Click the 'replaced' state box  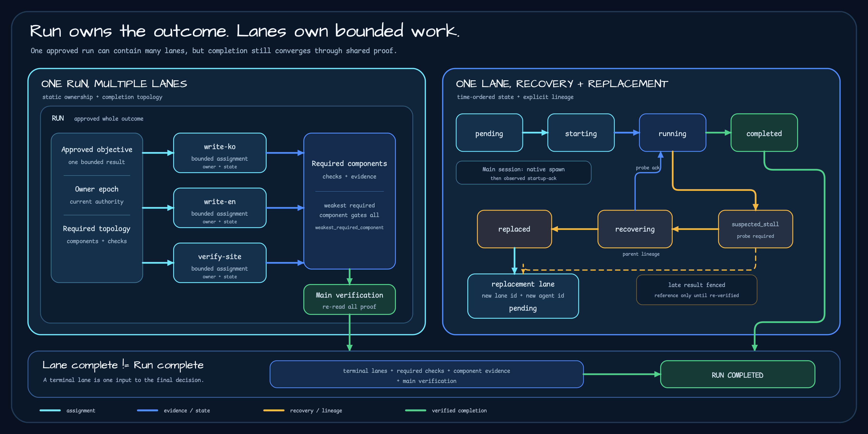(x=515, y=229)
